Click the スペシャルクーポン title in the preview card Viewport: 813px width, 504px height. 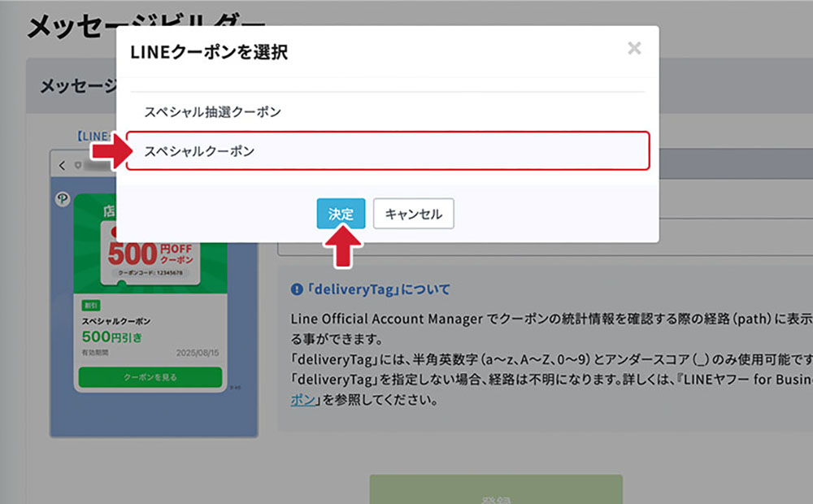(x=116, y=321)
